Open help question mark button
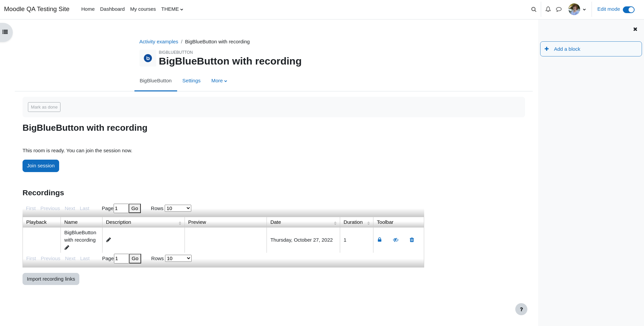 (x=521, y=309)
